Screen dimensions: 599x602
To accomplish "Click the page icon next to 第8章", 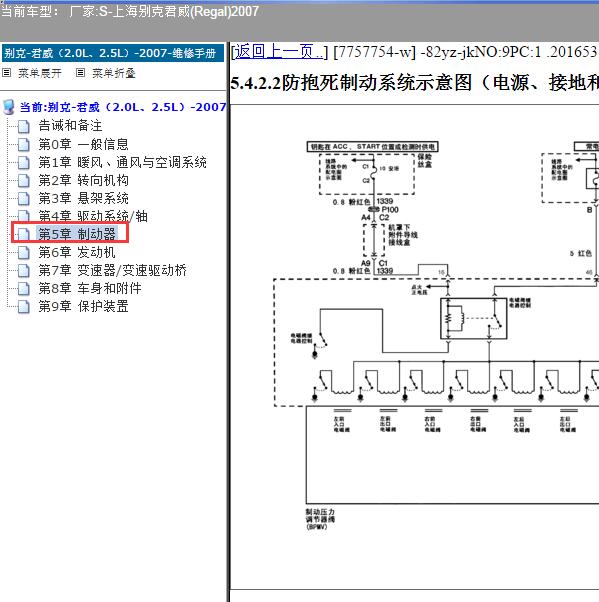I will [x=24, y=289].
